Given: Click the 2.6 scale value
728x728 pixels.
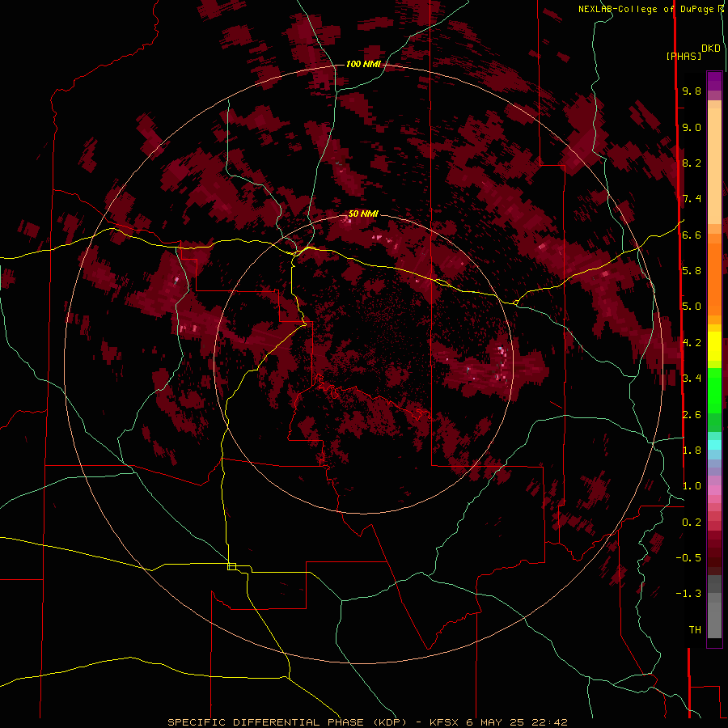Looking at the screenshot, I should pyautogui.click(x=692, y=415).
